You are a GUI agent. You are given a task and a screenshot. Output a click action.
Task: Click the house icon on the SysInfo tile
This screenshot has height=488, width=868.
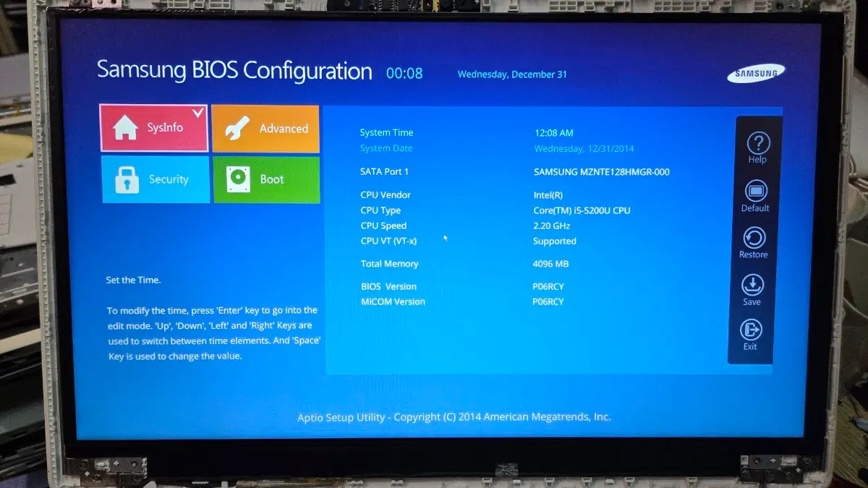[125, 128]
